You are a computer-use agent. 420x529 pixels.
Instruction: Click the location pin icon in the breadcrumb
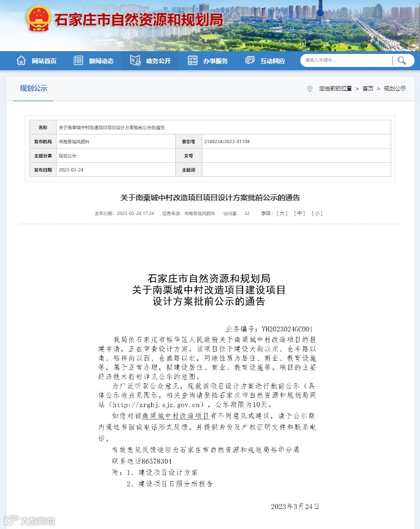pyautogui.click(x=310, y=89)
